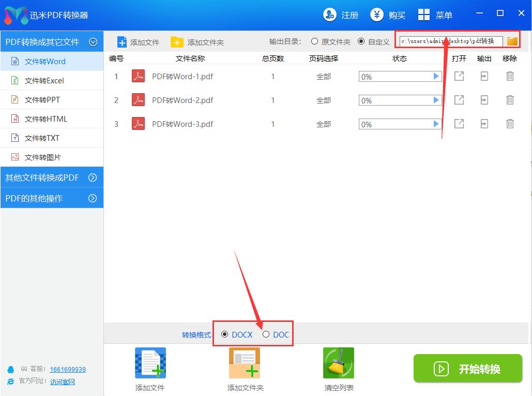Select the 文件转PPT conversion mode
The image size is (532, 396).
coord(41,99)
